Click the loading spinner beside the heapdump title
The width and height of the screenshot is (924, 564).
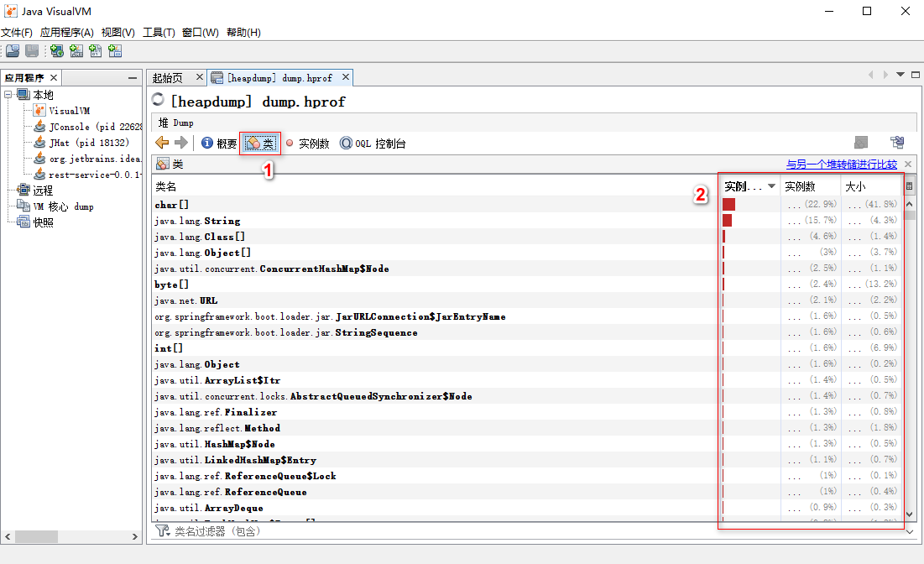coord(158,100)
